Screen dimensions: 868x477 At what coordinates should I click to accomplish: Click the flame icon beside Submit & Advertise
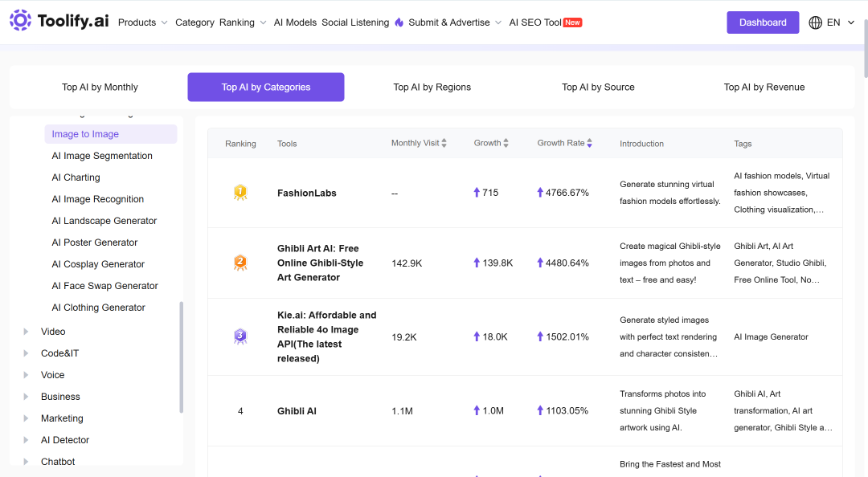tap(399, 22)
